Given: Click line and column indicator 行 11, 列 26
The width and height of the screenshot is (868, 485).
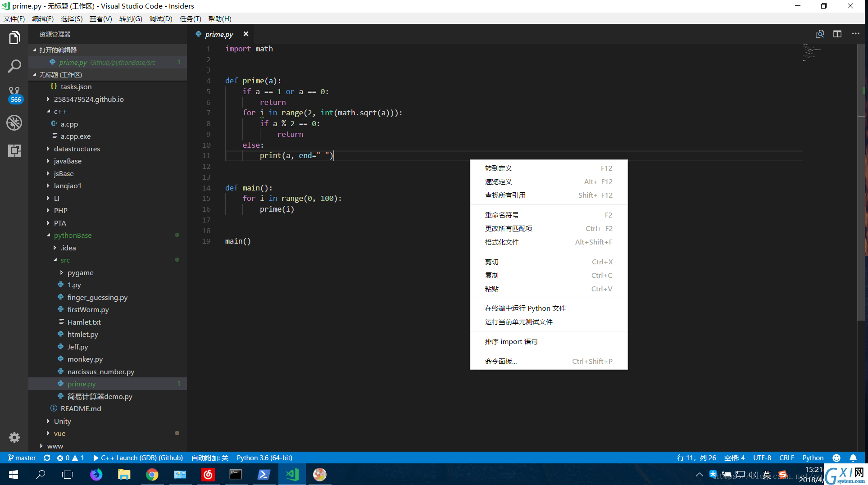Looking at the screenshot, I should click(696, 458).
